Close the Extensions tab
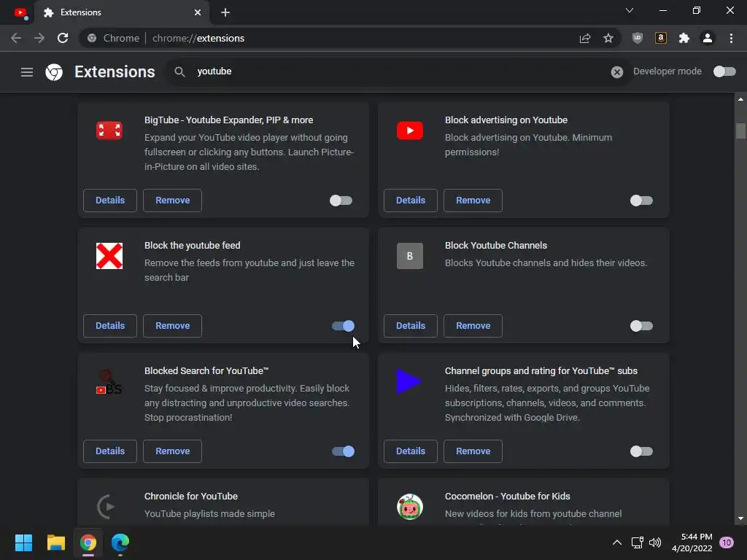The image size is (747, 560). pyautogui.click(x=197, y=12)
